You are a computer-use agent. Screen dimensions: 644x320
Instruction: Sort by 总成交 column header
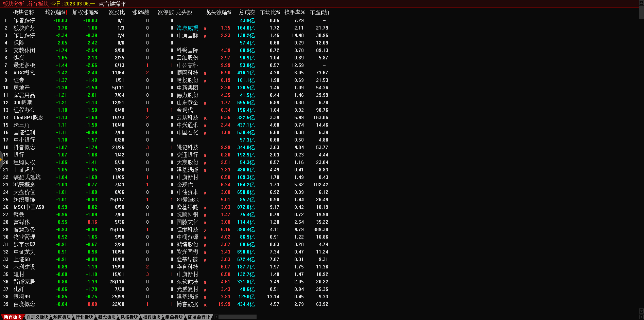pos(247,12)
